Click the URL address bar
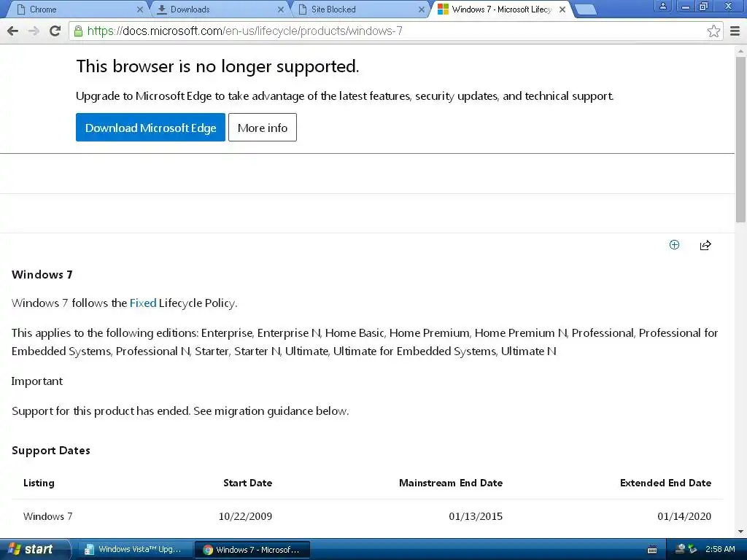The image size is (747, 560). [x=395, y=31]
